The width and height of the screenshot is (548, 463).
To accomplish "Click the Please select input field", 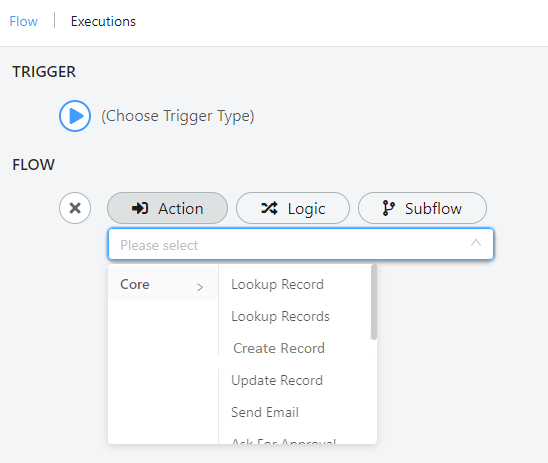I will (301, 244).
